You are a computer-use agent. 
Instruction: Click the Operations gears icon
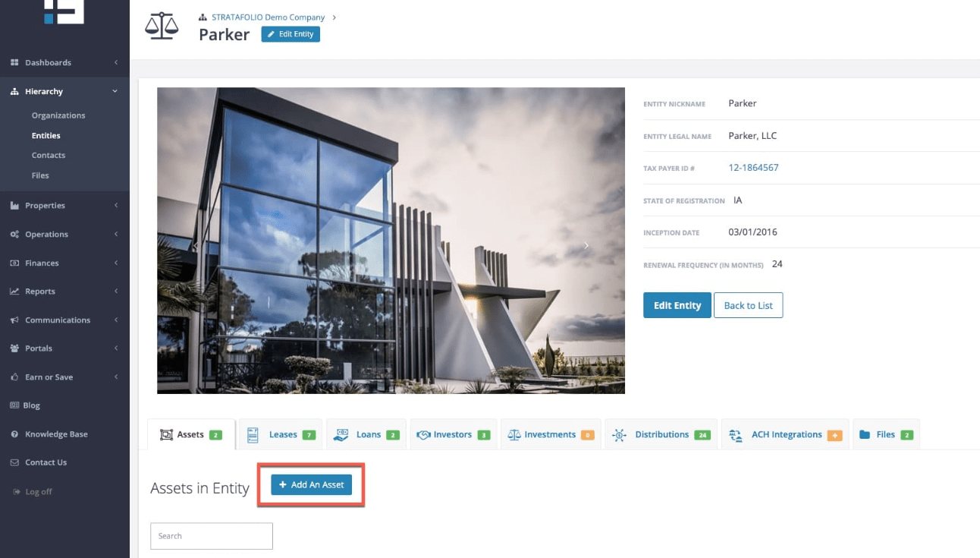[14, 234]
